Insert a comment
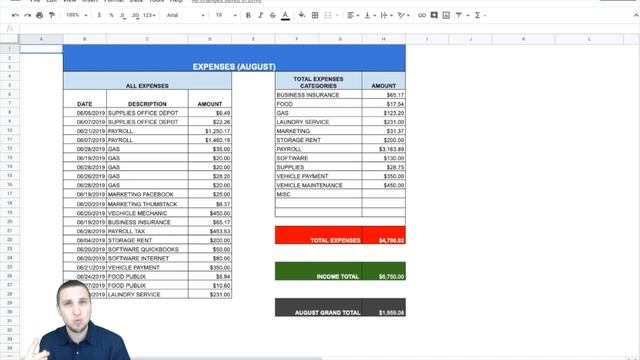Image resolution: width=640 pixels, height=360 pixels. [434, 15]
